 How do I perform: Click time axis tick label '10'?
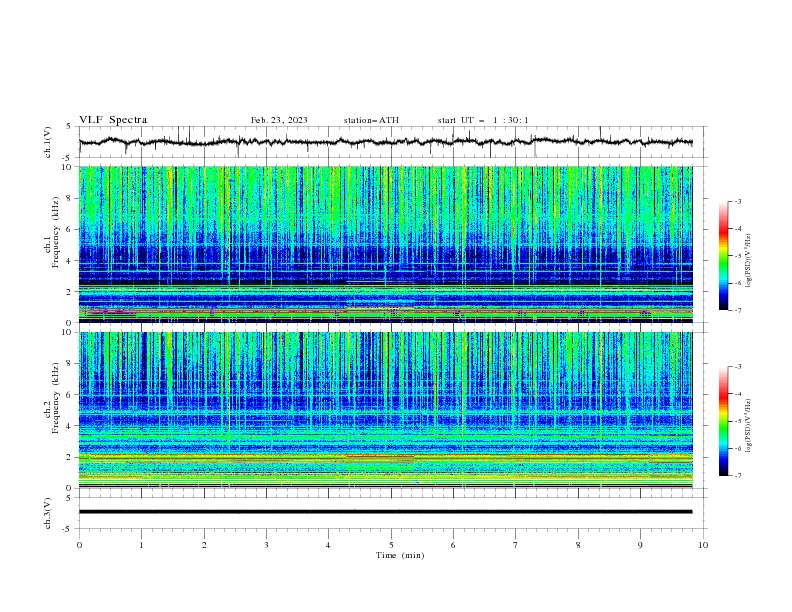click(x=703, y=545)
